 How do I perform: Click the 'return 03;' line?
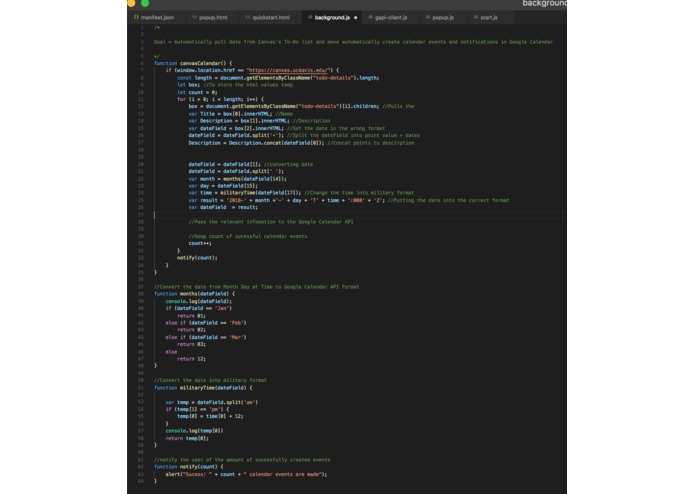point(191,344)
